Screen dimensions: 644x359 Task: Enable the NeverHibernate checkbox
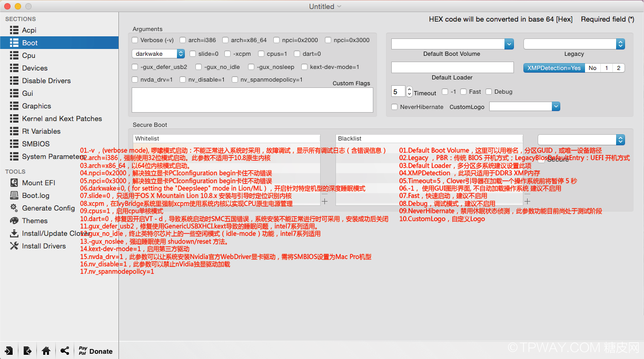coord(394,107)
